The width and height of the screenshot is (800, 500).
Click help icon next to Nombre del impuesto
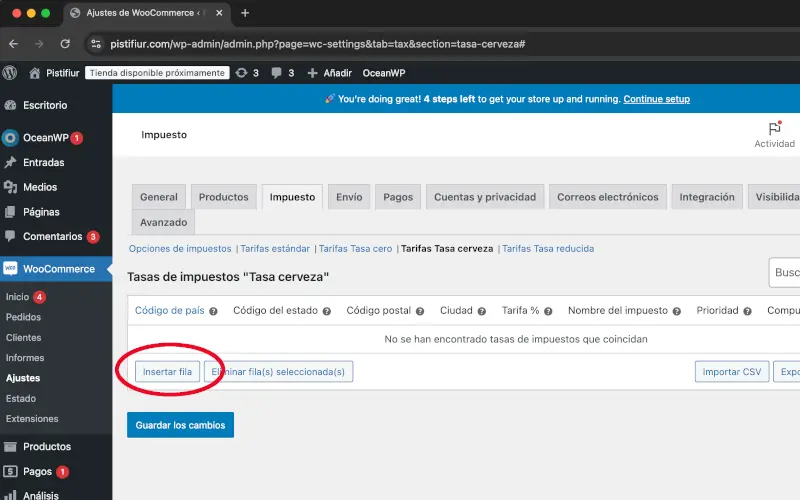[x=677, y=311]
